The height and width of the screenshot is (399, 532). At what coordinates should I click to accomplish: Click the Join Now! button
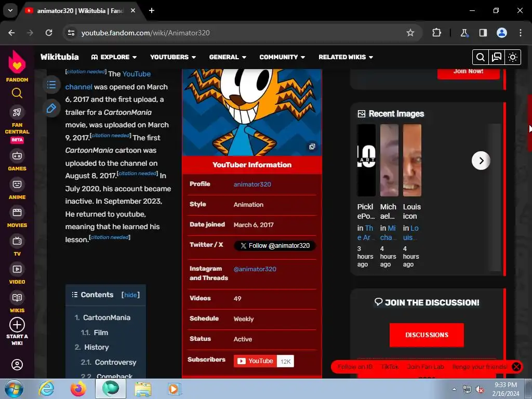pos(468,72)
